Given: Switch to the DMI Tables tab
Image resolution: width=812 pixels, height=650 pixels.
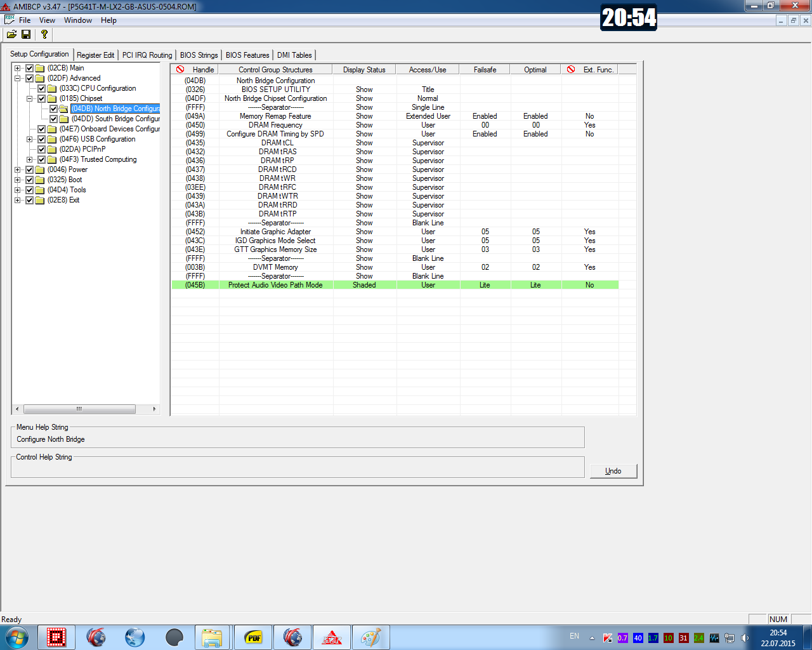Looking at the screenshot, I should tap(294, 55).
